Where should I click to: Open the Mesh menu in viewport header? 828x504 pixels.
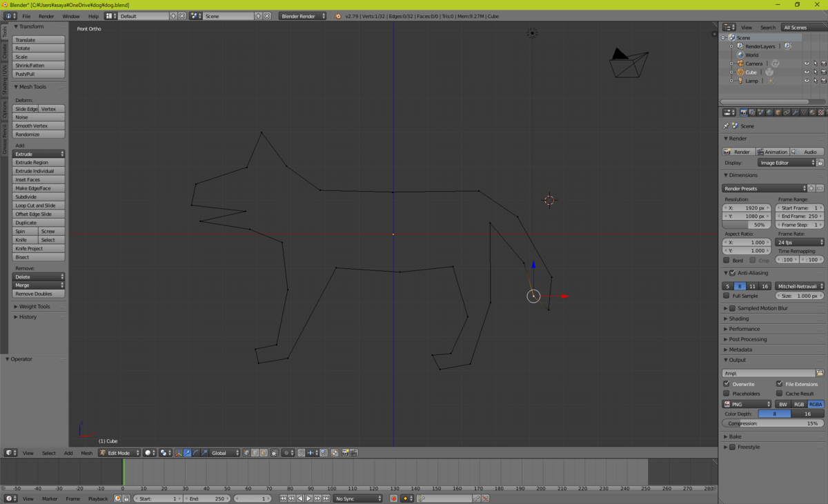86,453
